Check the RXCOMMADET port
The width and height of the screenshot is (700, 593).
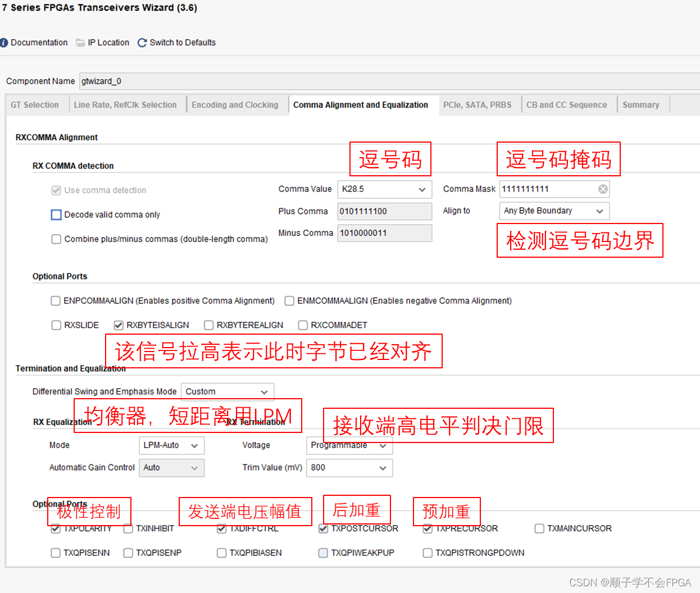coord(303,325)
